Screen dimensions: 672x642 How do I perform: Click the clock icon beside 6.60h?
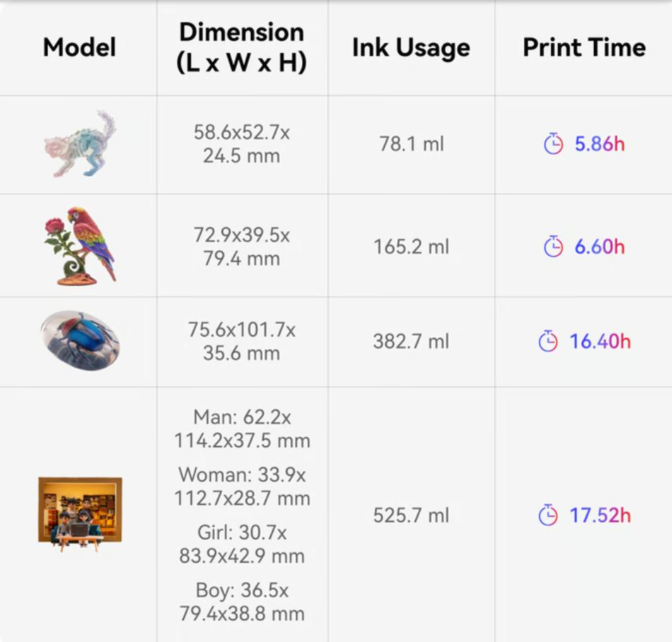553,246
